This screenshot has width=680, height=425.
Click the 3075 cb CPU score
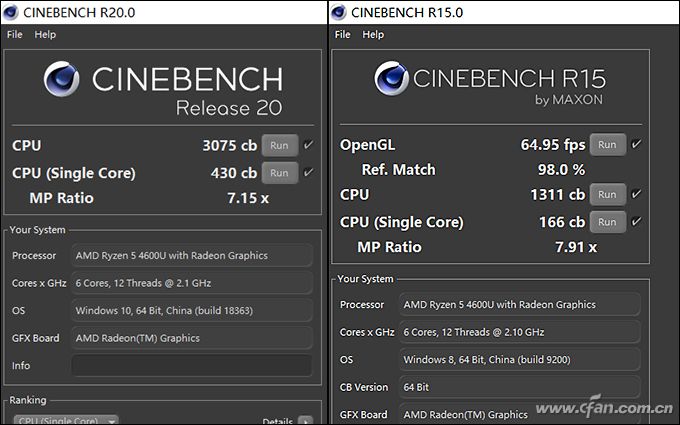click(230, 145)
